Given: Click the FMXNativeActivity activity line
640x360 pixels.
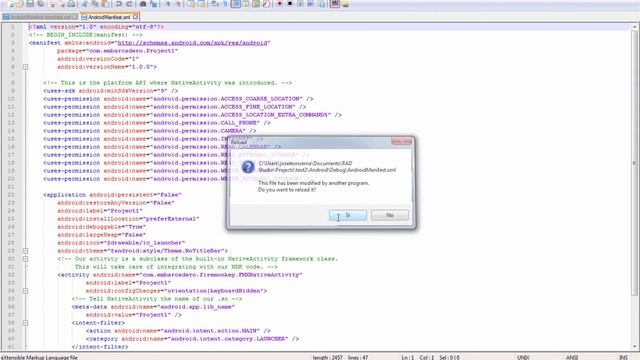Looking at the screenshot, I should point(180,275).
